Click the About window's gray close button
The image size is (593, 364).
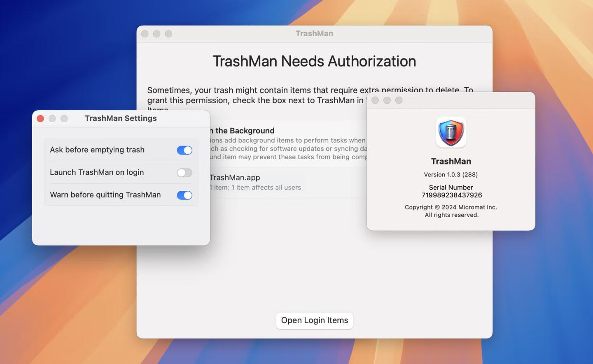pyautogui.click(x=375, y=100)
